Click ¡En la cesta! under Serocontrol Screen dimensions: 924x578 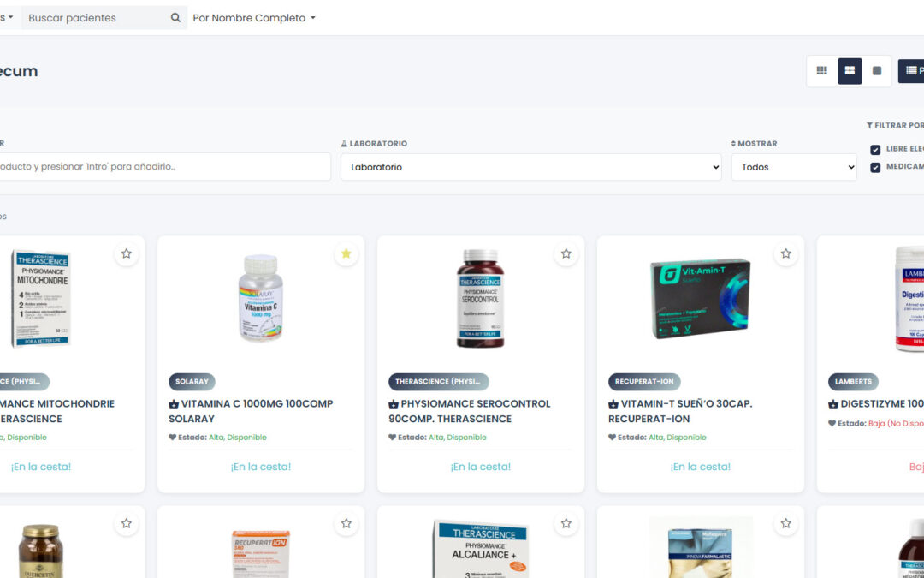480,467
